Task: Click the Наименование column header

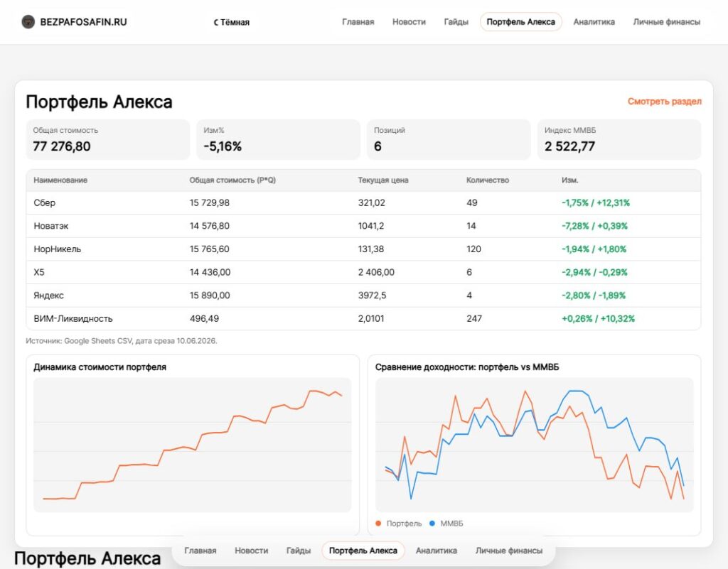Action: (60, 180)
